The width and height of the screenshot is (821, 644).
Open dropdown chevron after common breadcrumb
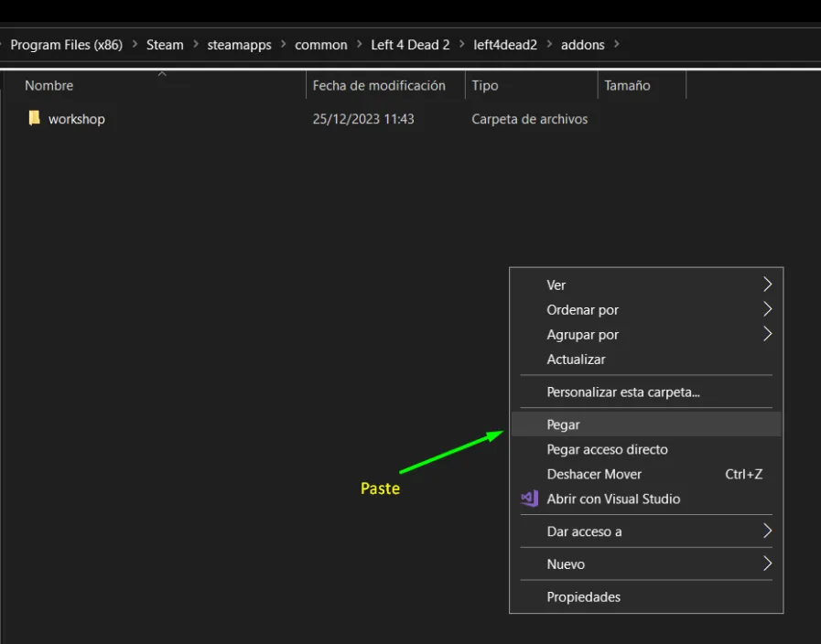(x=359, y=45)
